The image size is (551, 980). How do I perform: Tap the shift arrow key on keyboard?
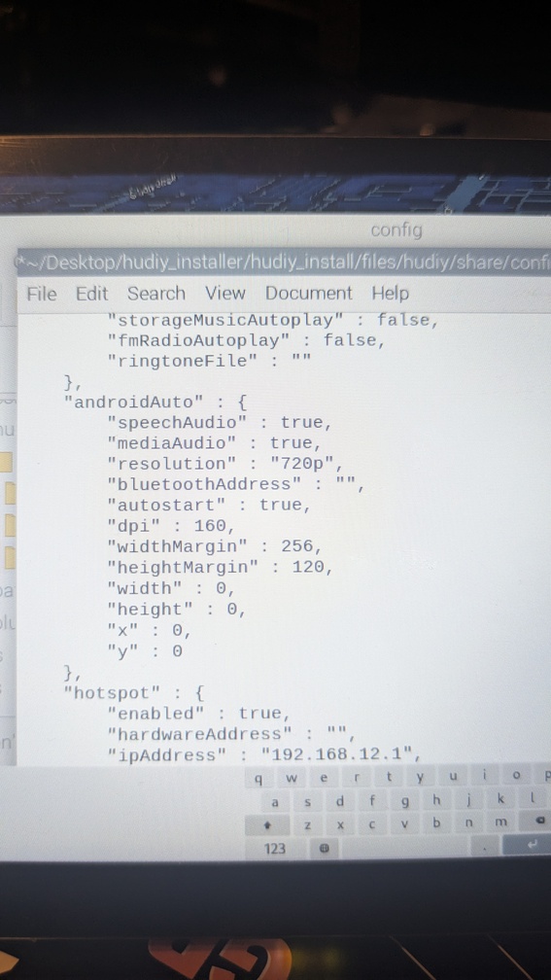pos(267,825)
